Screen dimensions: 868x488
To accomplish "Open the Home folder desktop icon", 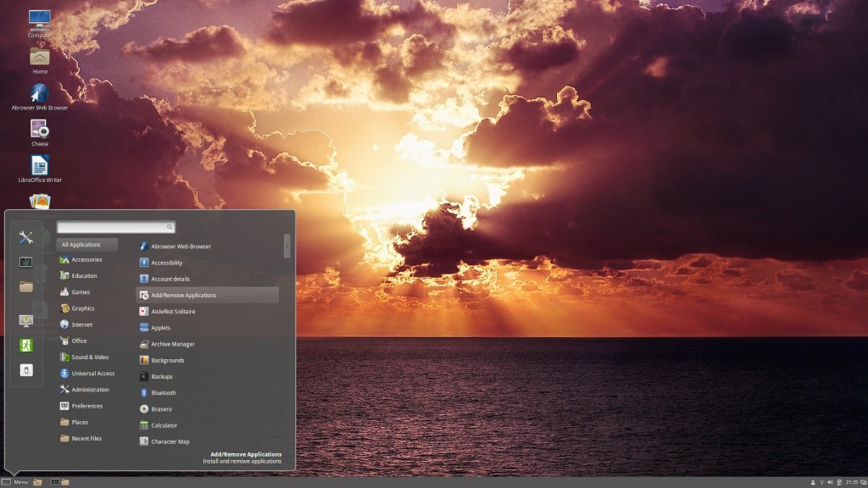I will [x=39, y=61].
